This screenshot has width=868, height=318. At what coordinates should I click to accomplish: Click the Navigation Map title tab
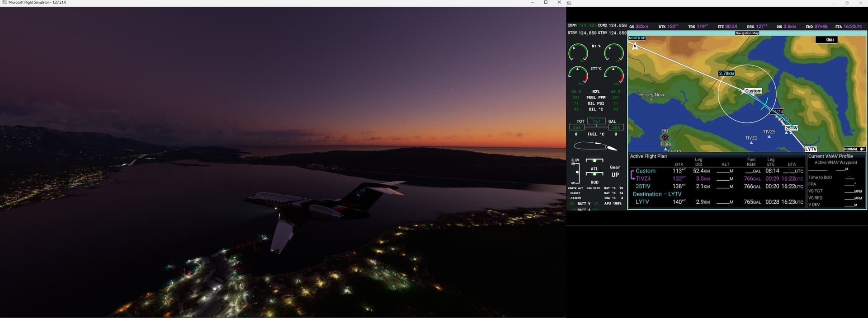(x=747, y=33)
